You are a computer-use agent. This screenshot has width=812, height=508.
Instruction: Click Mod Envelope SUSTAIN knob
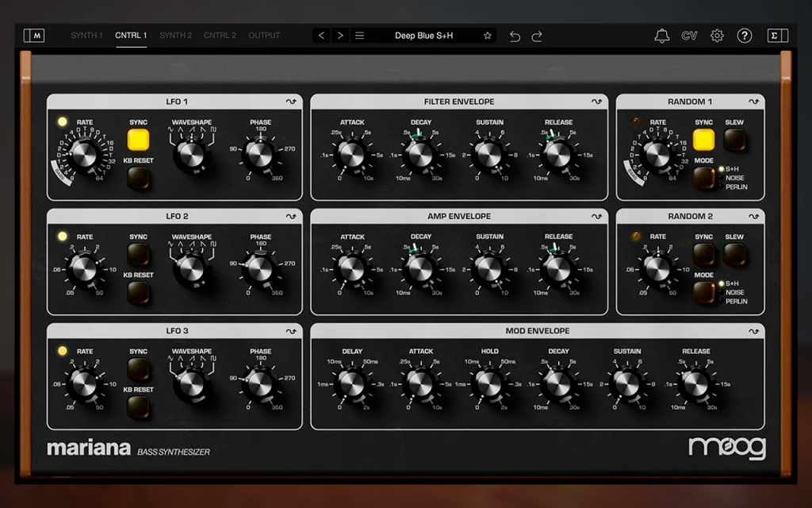[627, 383]
